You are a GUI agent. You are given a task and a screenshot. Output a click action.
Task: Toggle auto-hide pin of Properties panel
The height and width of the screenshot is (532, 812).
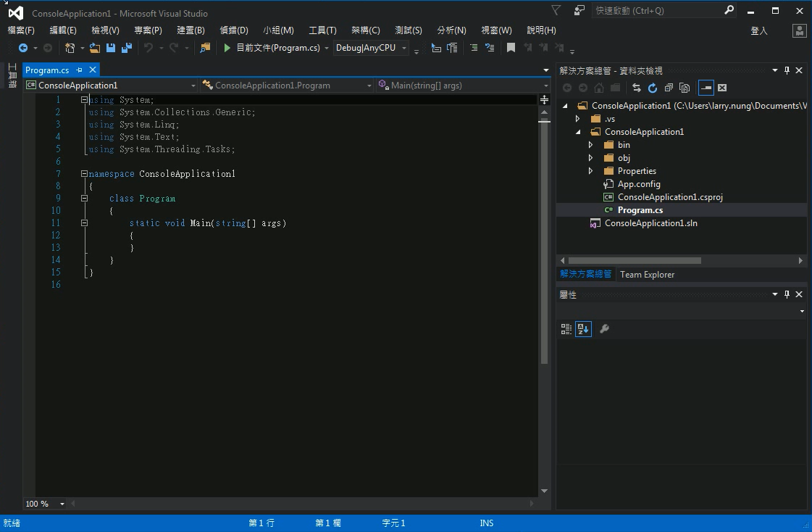click(x=787, y=294)
